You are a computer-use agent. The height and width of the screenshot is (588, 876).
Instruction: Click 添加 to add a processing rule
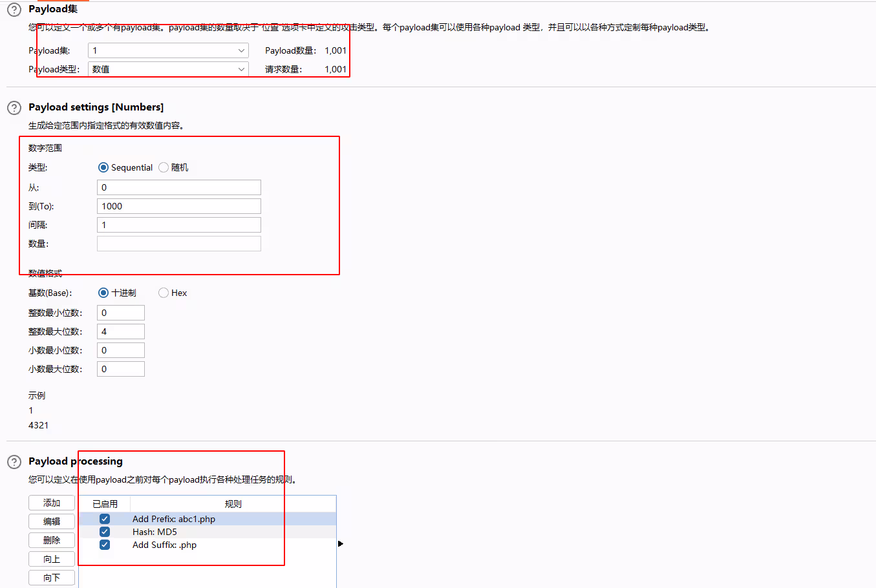point(52,503)
